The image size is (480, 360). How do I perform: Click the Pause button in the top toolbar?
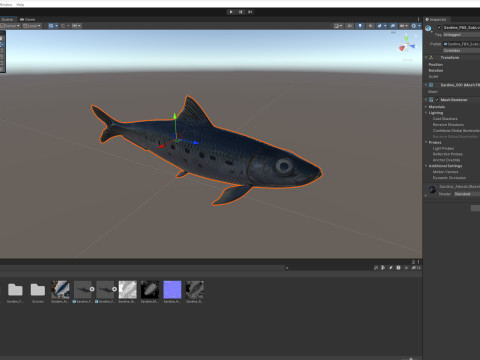[240, 12]
